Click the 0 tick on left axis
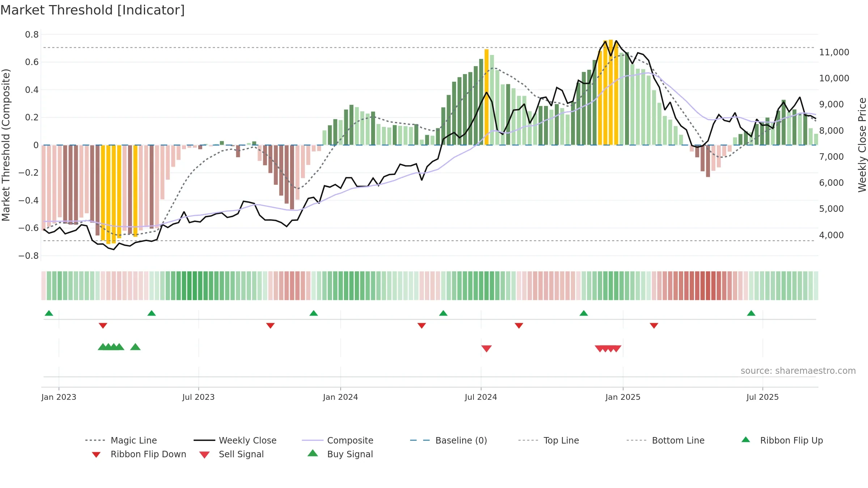868x488 pixels. click(36, 145)
